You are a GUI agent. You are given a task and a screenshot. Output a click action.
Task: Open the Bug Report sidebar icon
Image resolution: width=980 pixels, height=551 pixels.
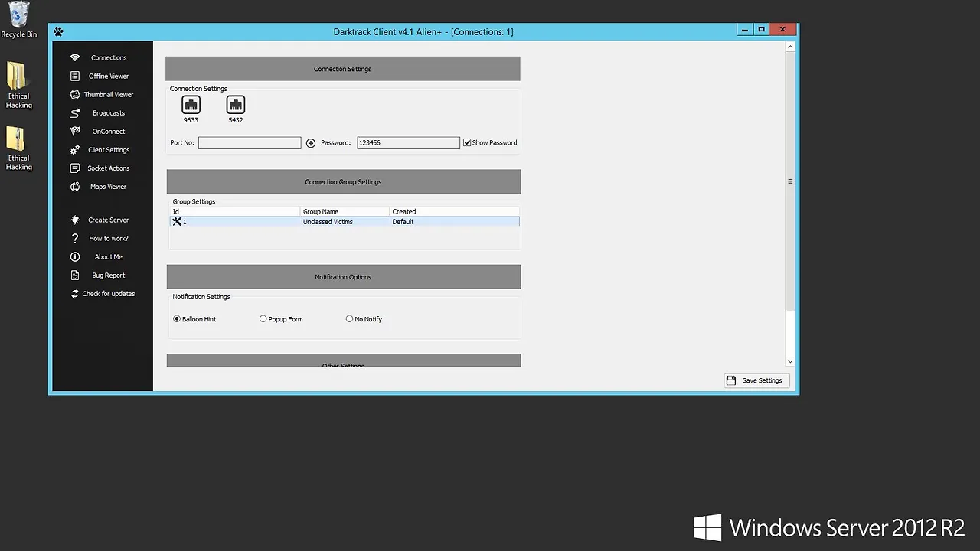(75, 275)
